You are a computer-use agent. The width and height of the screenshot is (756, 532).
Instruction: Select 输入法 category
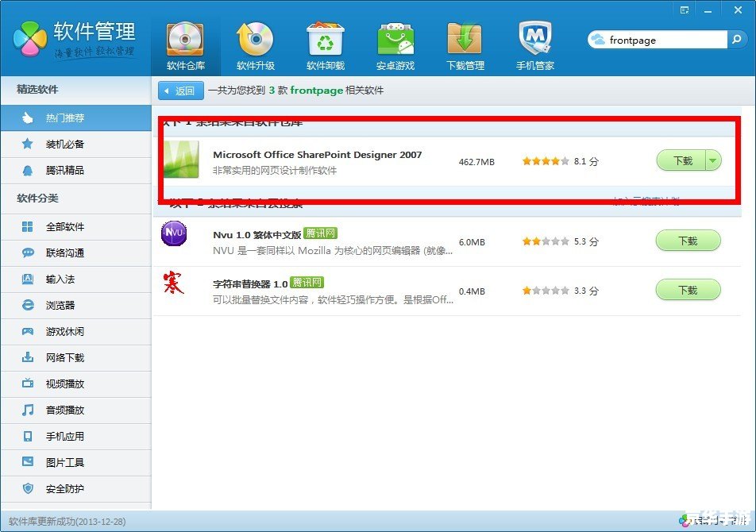[x=75, y=279]
